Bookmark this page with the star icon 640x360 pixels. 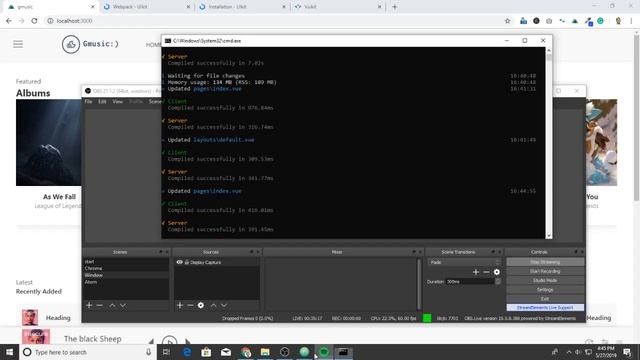tap(507, 21)
